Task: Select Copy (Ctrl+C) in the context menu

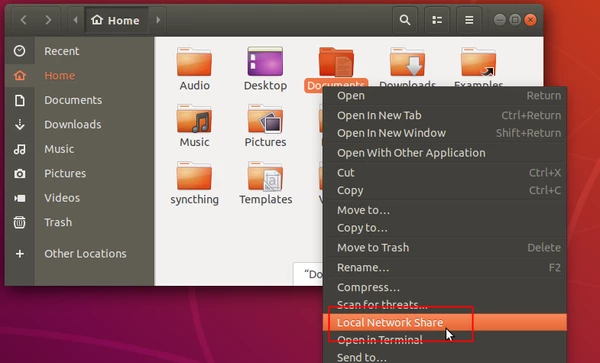Action: (x=445, y=190)
